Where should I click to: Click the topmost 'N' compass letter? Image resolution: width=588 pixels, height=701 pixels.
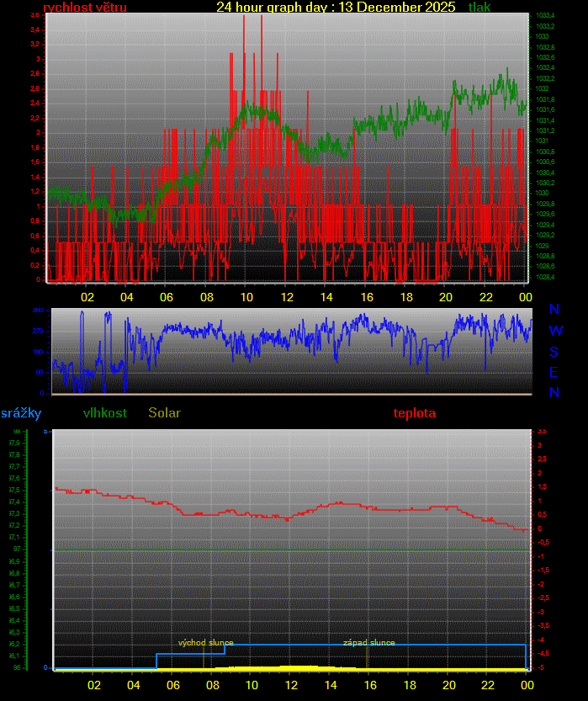pos(554,311)
